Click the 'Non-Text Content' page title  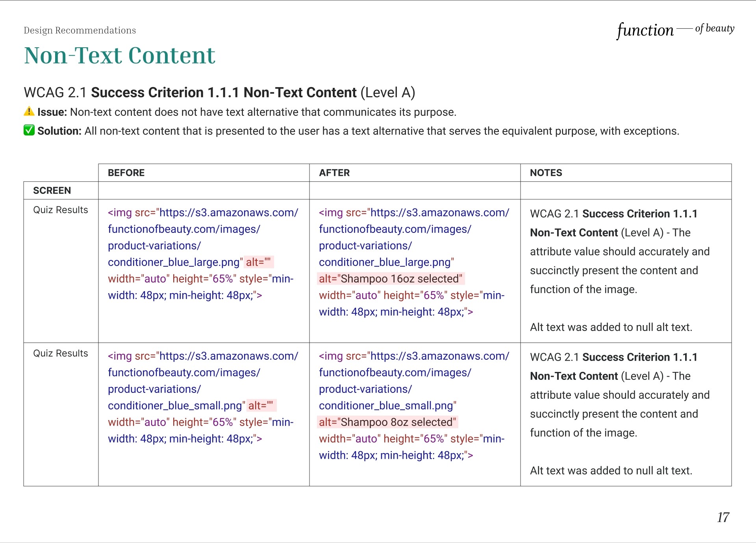(120, 55)
